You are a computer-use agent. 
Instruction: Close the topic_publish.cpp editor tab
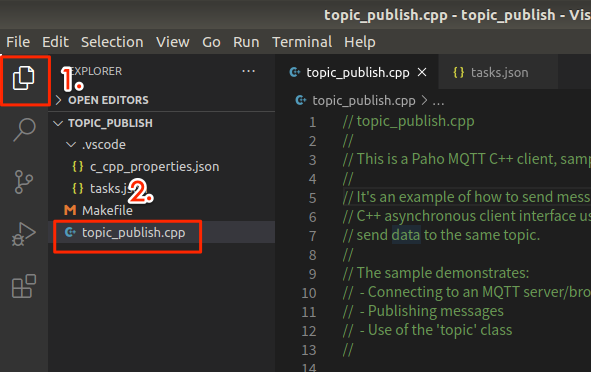click(422, 72)
